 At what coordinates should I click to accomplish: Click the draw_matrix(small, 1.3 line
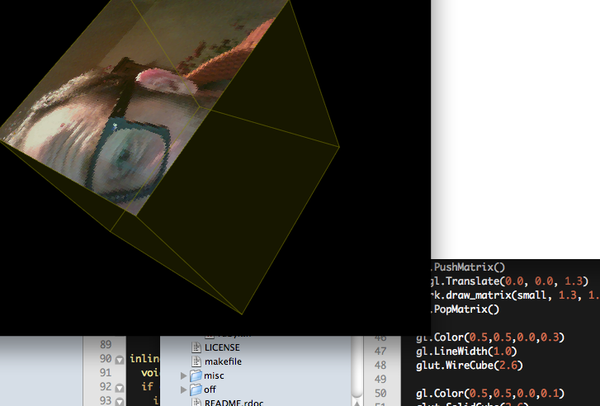point(515,295)
